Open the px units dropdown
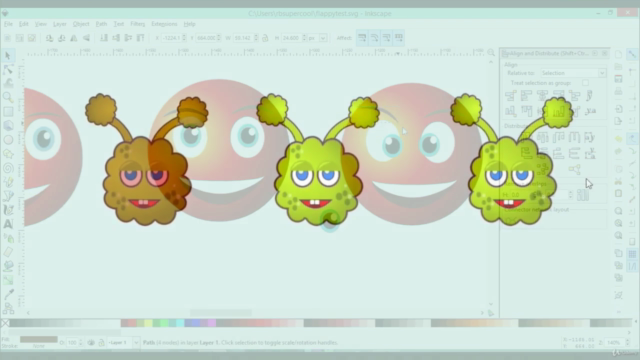This screenshot has width=640, height=360. [323, 38]
